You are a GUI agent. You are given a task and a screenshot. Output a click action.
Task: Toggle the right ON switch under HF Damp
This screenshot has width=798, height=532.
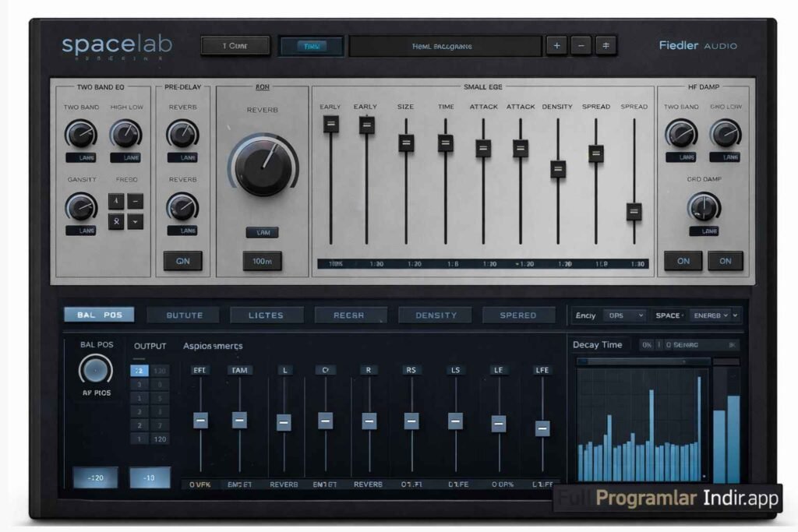pyautogui.click(x=726, y=261)
